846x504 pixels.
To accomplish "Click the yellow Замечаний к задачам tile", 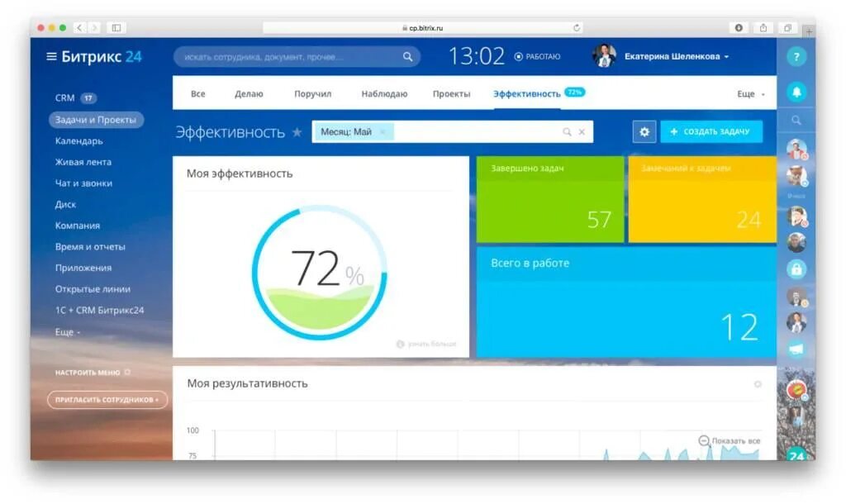I will tap(702, 200).
